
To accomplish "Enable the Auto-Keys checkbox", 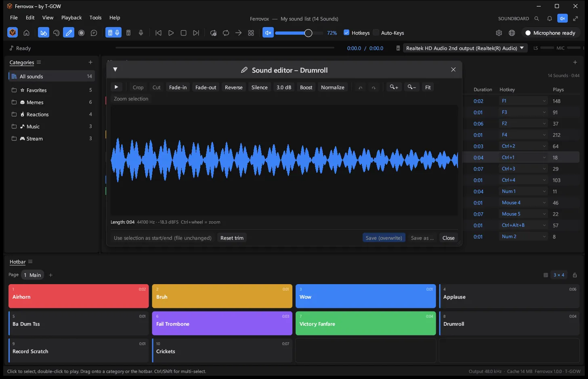I will [x=376, y=33].
